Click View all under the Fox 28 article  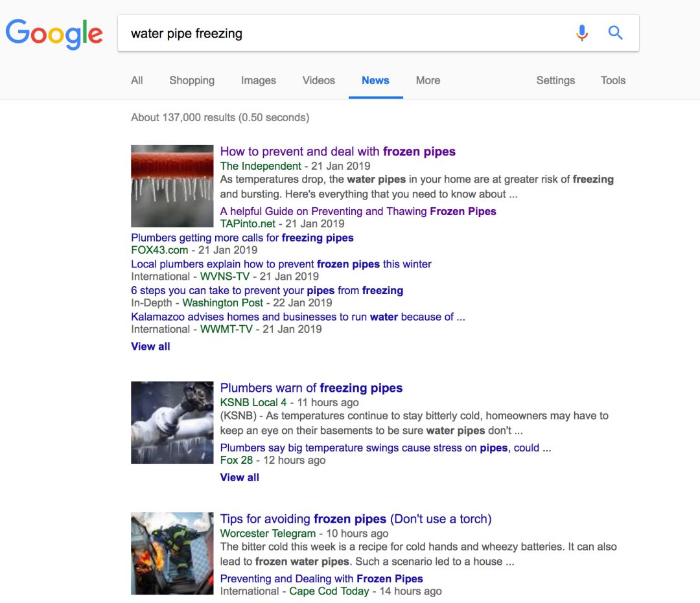point(239,478)
